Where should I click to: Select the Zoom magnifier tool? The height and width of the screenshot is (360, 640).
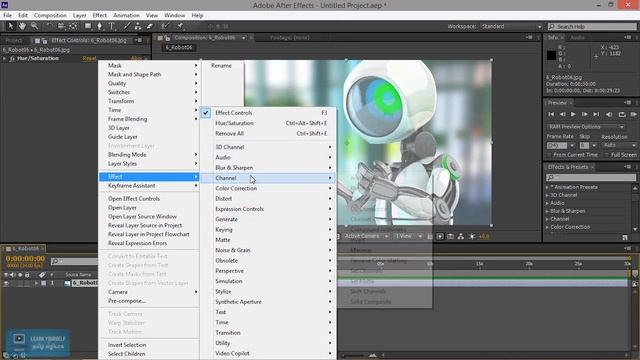pyautogui.click(x=34, y=26)
